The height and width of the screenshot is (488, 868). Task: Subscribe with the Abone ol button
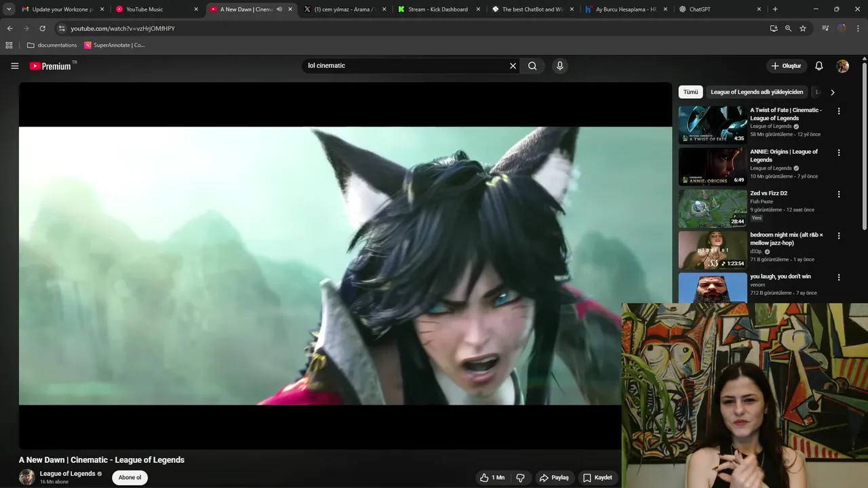point(130,478)
